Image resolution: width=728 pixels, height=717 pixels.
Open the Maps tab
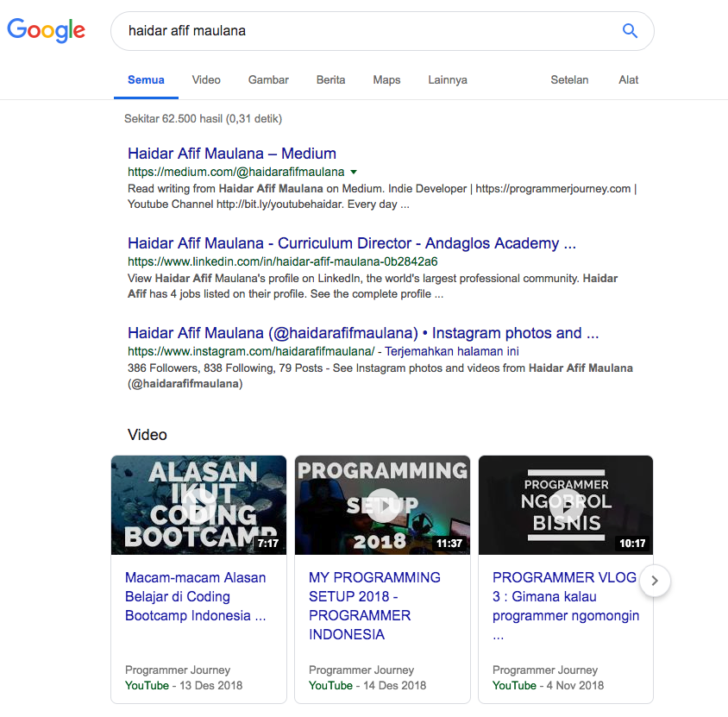pyautogui.click(x=386, y=80)
